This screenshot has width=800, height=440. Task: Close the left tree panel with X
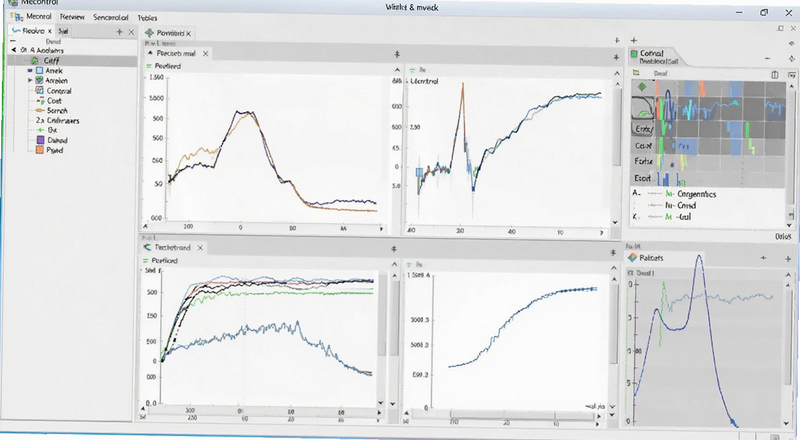click(131, 32)
